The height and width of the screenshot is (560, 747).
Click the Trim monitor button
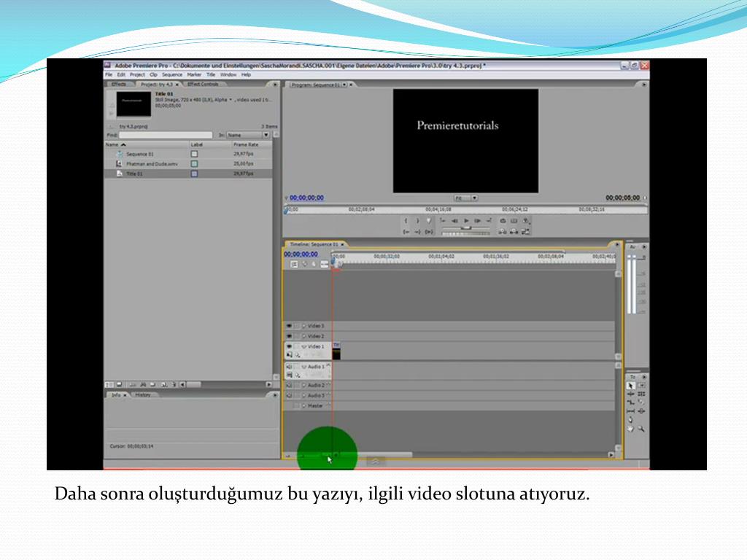(x=525, y=232)
